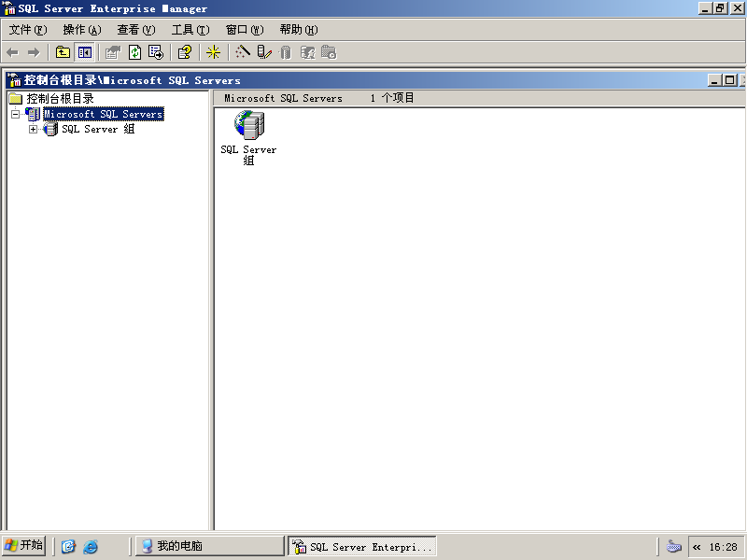Open the 开始 Start button

click(23, 546)
